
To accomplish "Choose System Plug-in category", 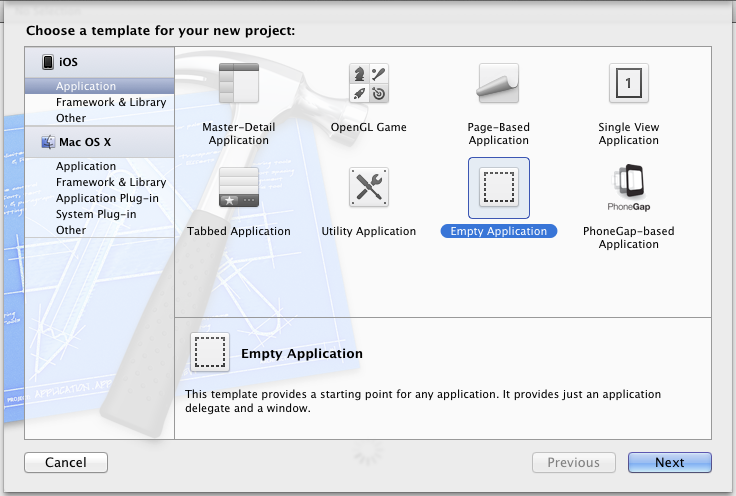I will (96, 214).
